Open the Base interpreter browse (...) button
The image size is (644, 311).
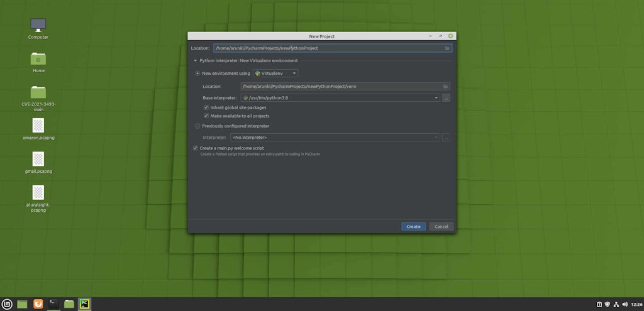[446, 98]
